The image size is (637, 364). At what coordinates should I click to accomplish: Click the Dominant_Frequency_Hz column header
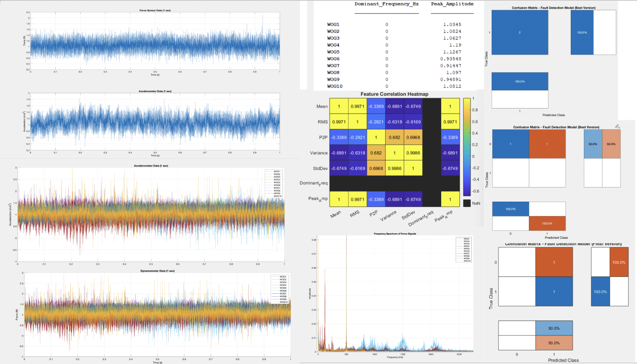click(387, 4)
